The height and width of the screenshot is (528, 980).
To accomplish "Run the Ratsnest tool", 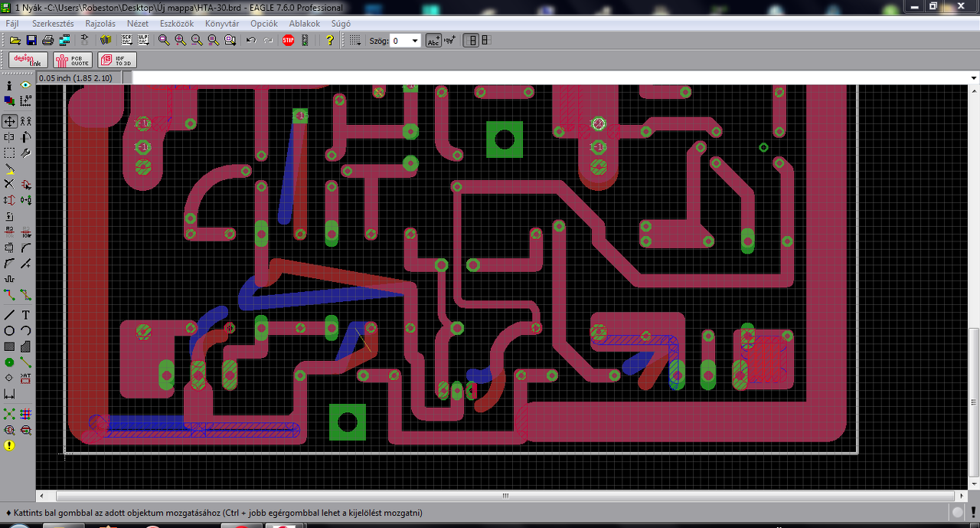I will (x=9, y=414).
